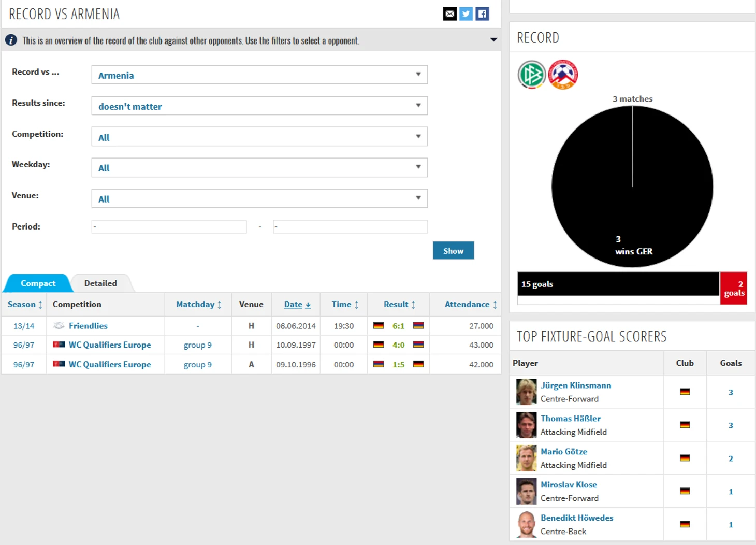
Task: Click the black 15 goals bar
Action: pos(618,284)
